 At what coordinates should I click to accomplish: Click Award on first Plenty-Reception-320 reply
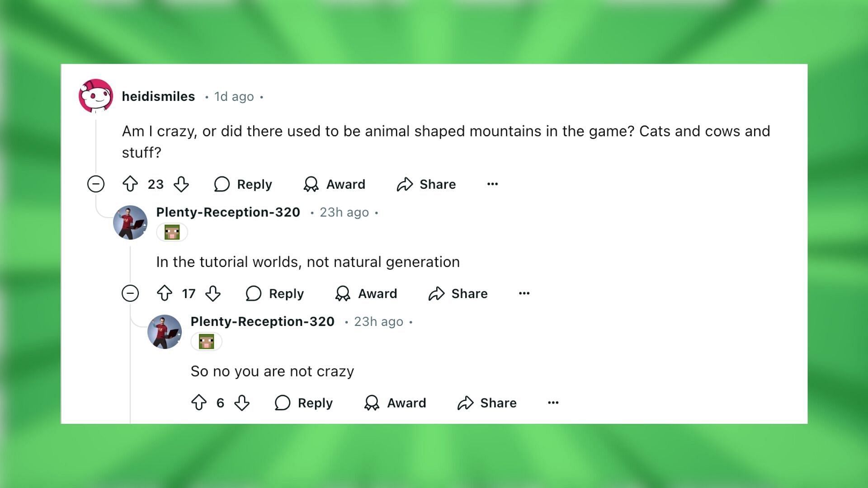(x=367, y=293)
